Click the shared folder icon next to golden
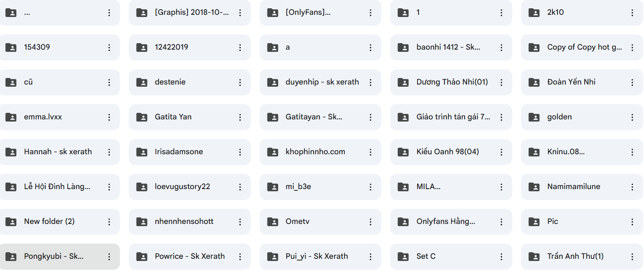This screenshot has width=644, height=271. tap(534, 117)
